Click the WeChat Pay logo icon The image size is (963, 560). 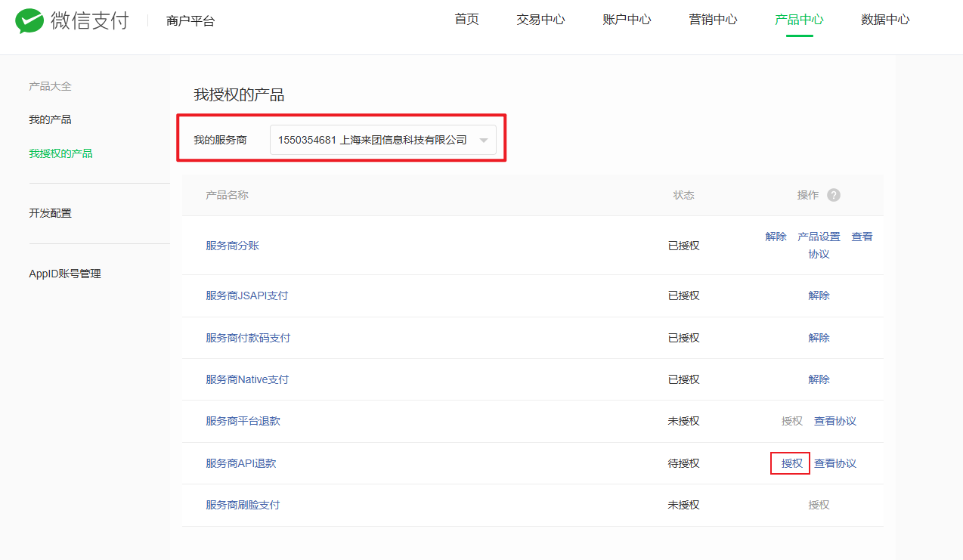tap(29, 21)
